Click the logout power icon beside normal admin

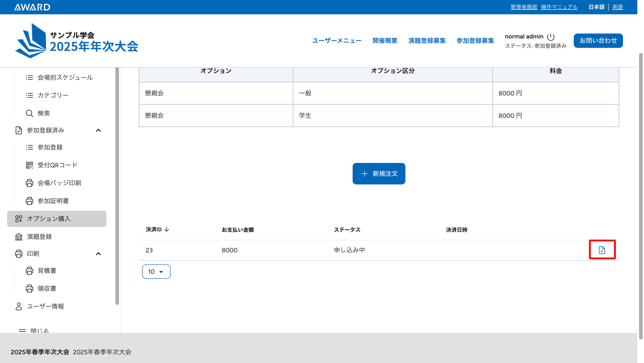point(551,37)
